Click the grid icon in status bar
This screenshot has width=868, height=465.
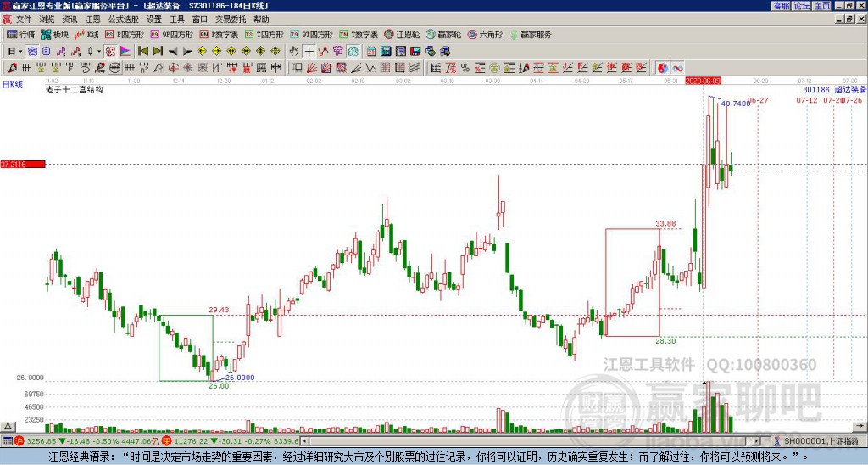pos(7,441)
